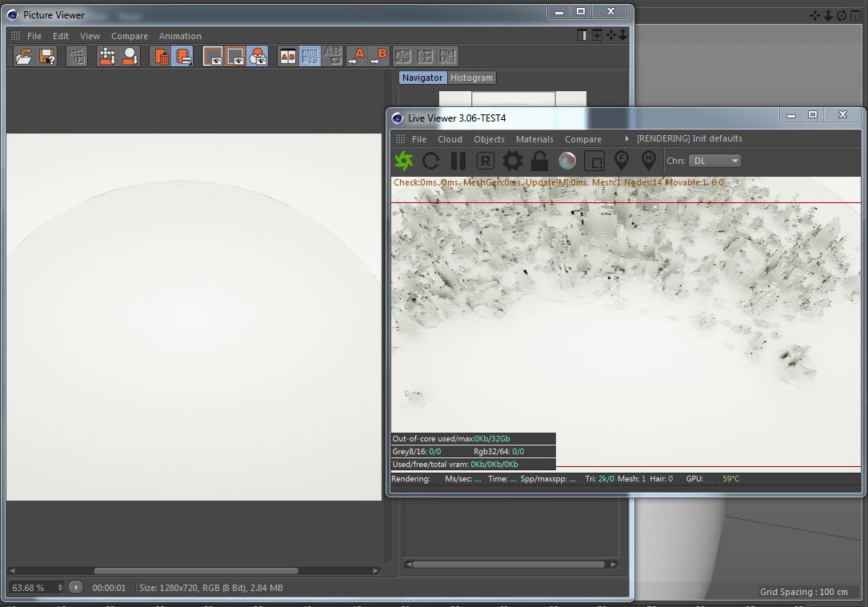Toggle the lock resolution padlock icon
Viewport: 868px width, 607px height.
tap(539, 161)
